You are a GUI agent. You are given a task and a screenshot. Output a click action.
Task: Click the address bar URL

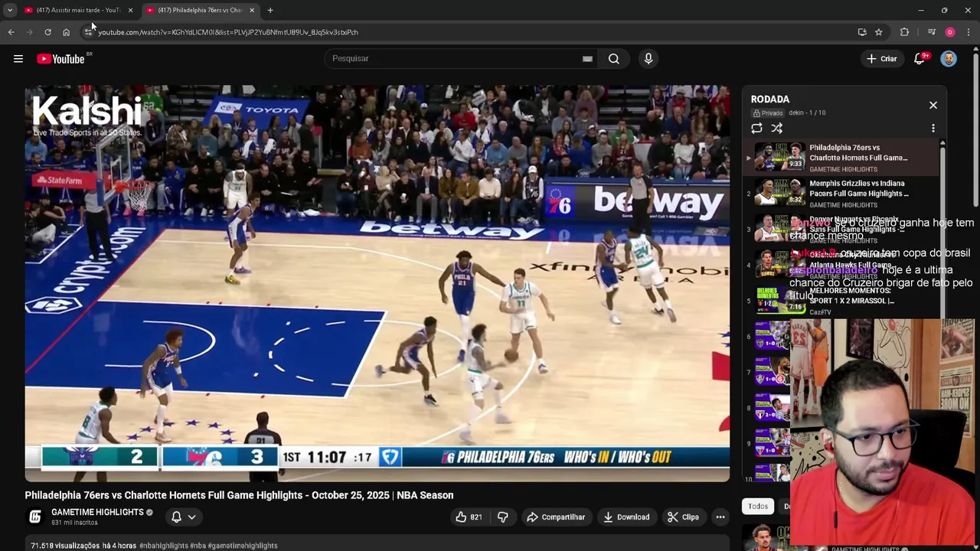(228, 32)
